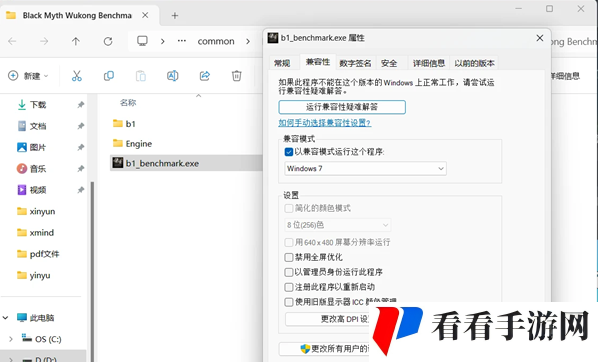The image size is (599, 362).
Task: Open 图片 (Pictures) in the sidebar
Action: pos(38,147)
